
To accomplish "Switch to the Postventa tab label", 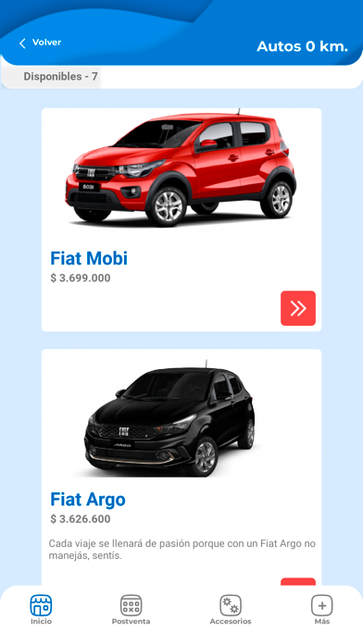I will pos(131,622).
